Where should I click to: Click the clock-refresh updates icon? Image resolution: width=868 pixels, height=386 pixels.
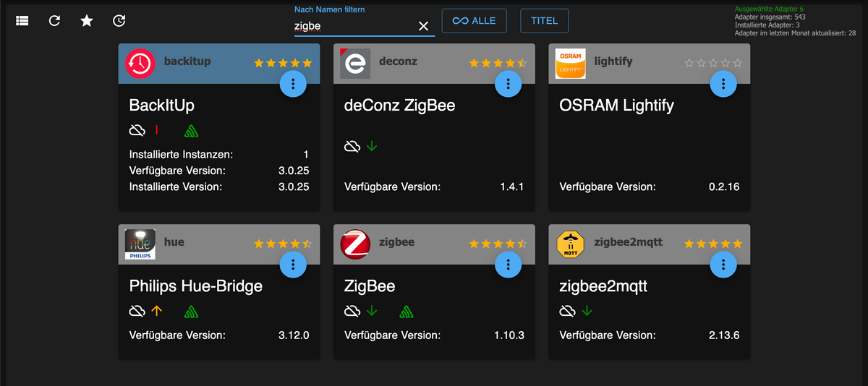point(119,21)
